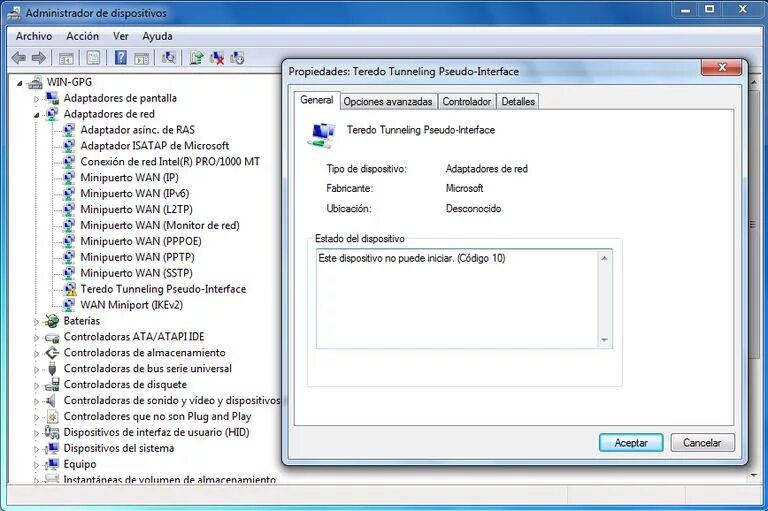This screenshot has height=511, width=768.
Task: Close the Teredo Propiedades dialog
Action: pos(721,67)
